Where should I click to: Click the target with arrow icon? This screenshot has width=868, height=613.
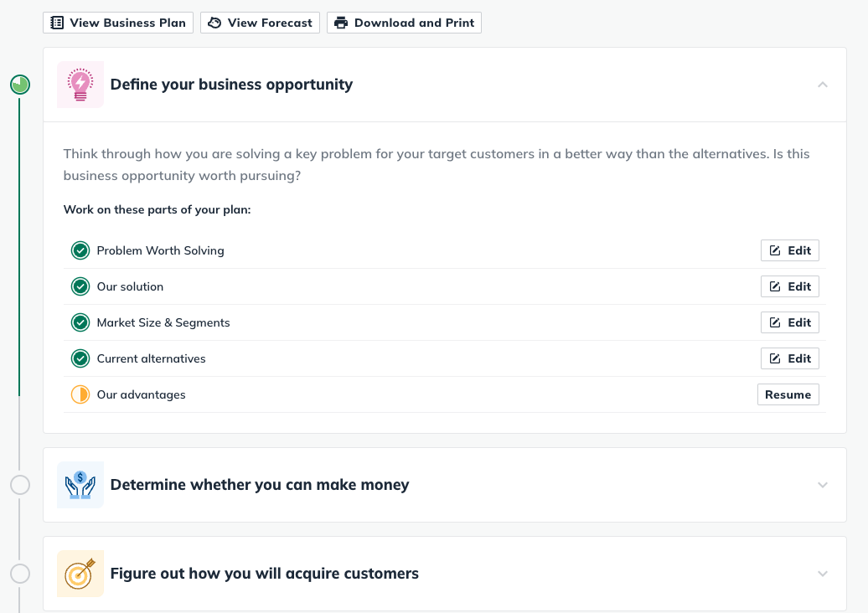click(80, 574)
